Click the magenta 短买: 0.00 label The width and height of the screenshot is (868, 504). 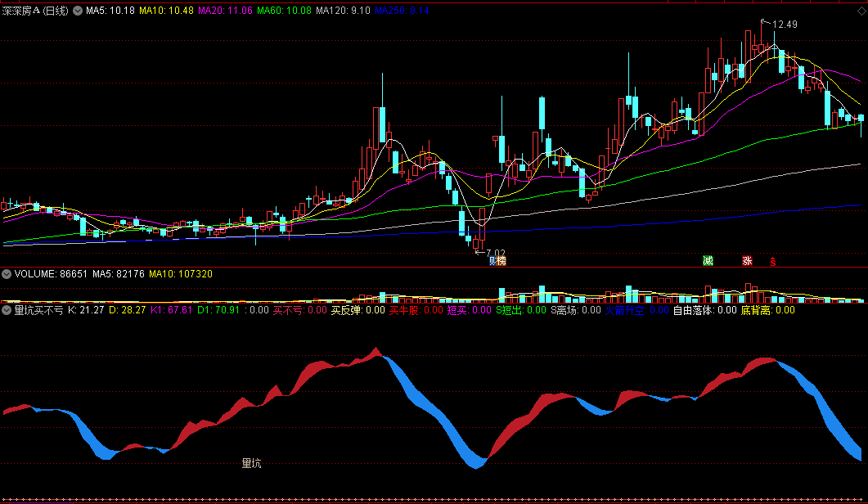pos(470,310)
